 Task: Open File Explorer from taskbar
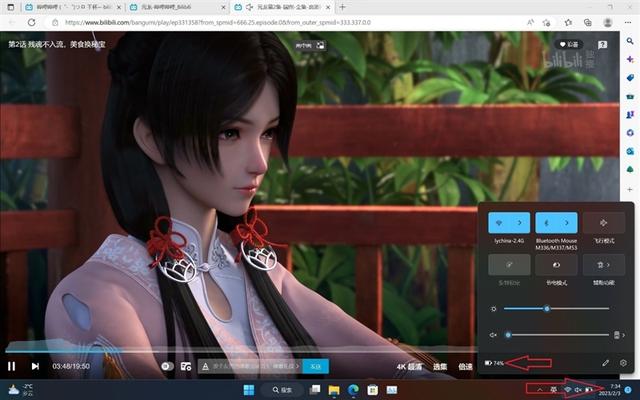pos(334,390)
